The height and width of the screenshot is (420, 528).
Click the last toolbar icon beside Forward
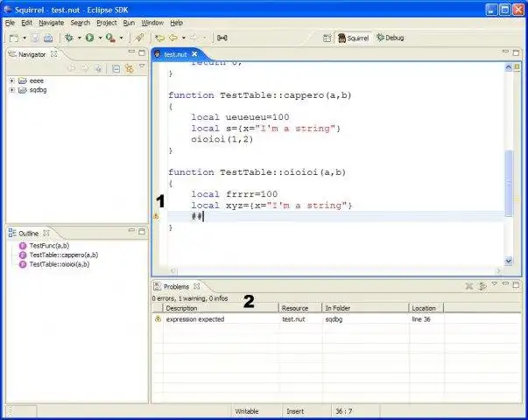(222, 38)
